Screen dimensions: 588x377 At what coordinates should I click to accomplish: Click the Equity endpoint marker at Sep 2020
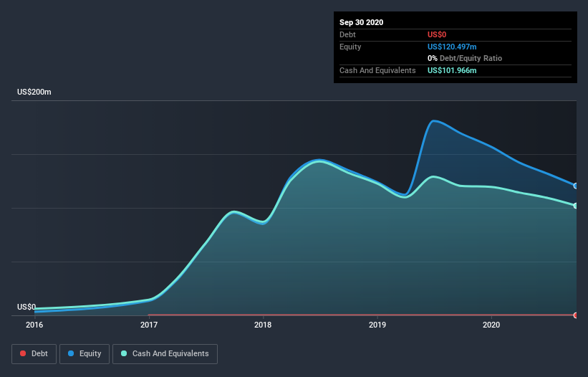576,186
